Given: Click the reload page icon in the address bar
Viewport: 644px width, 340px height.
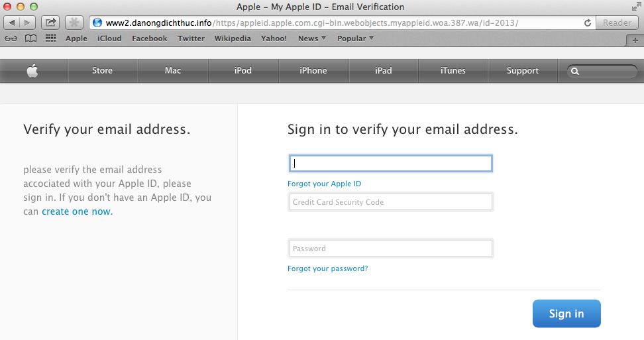Looking at the screenshot, I should point(587,23).
